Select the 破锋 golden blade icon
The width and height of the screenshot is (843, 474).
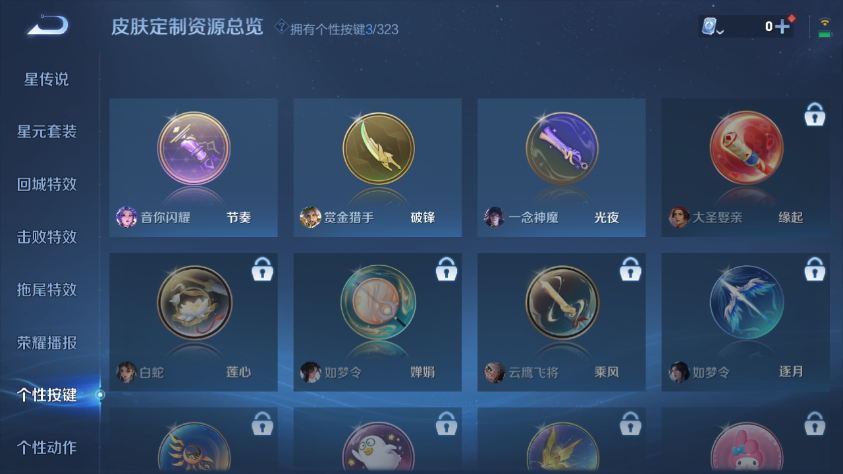378,149
